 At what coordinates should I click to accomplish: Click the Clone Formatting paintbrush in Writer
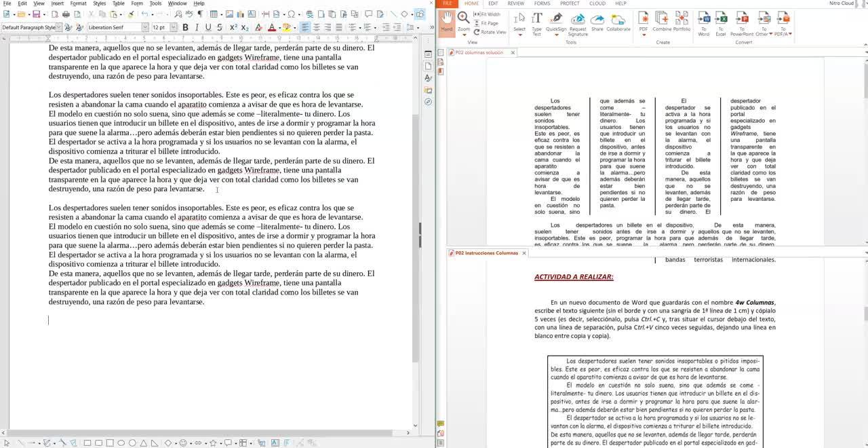pos(131,14)
